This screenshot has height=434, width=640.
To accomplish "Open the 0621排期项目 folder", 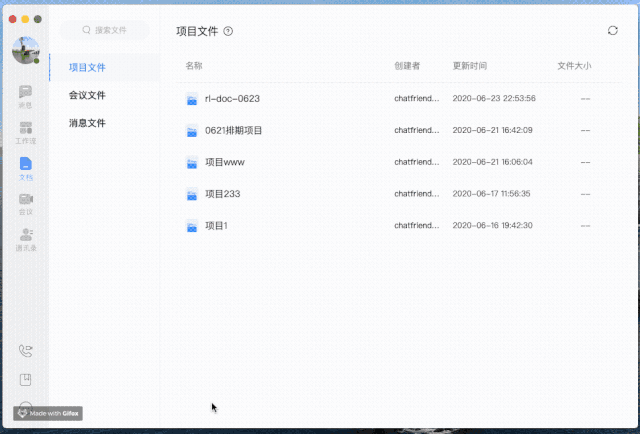I will point(233,130).
